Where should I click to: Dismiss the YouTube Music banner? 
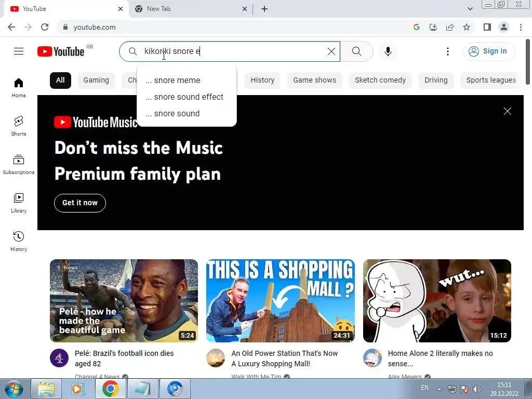[x=507, y=111]
